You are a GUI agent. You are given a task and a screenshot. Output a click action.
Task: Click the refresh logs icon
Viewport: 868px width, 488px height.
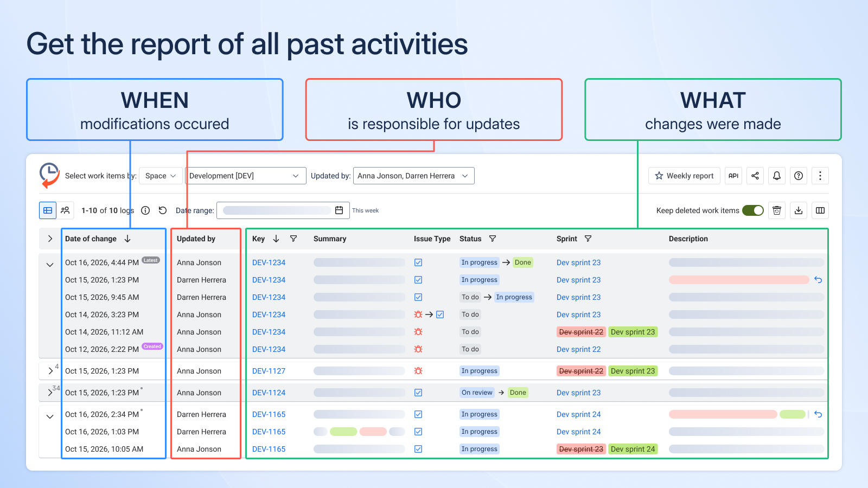tap(163, 210)
